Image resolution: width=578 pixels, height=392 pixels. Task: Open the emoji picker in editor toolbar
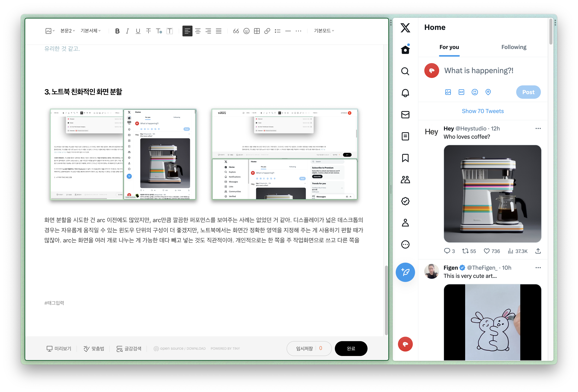pos(246,31)
